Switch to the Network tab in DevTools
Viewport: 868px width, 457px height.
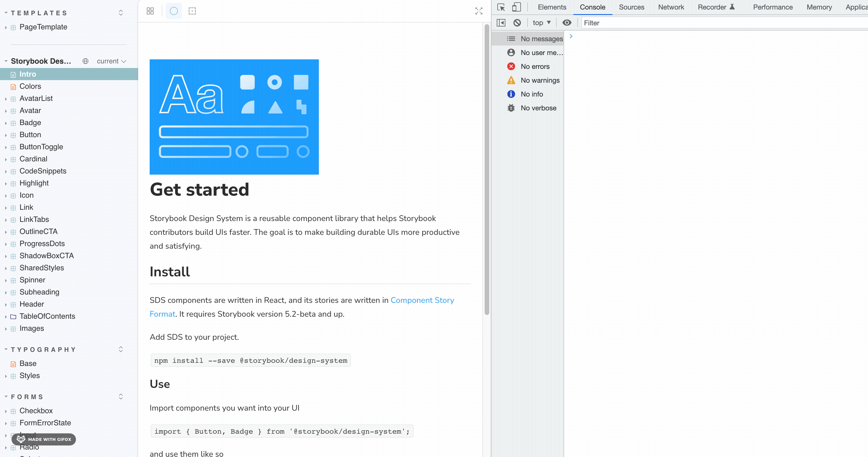point(671,7)
